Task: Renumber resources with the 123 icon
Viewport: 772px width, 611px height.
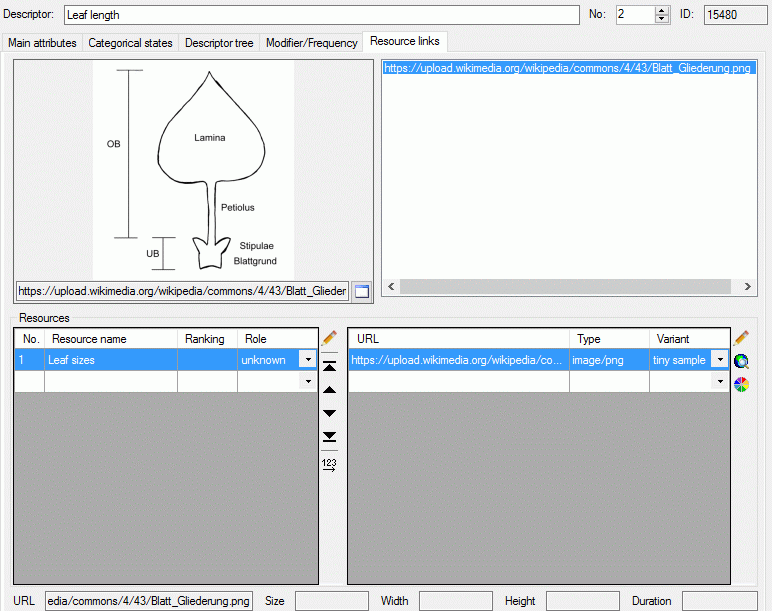Action: (x=329, y=464)
